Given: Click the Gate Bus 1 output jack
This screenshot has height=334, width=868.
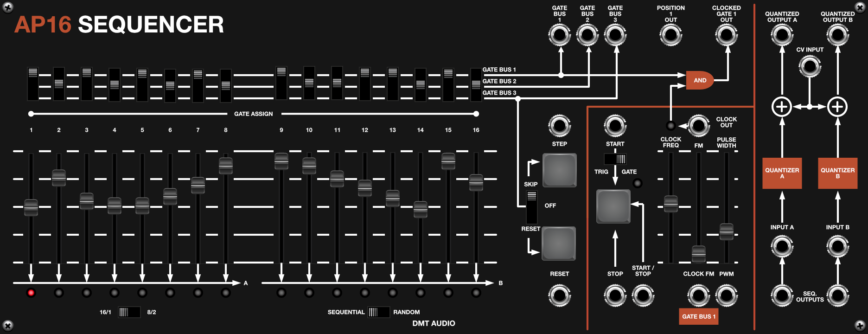Looking at the screenshot, I should 560,35.
